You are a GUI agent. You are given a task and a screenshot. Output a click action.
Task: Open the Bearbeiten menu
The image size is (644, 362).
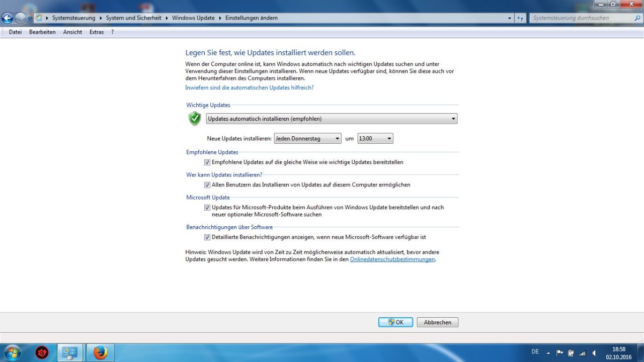click(42, 32)
